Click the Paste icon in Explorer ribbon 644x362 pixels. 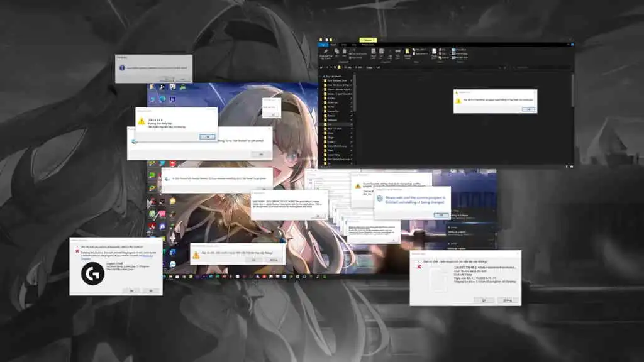344,53
